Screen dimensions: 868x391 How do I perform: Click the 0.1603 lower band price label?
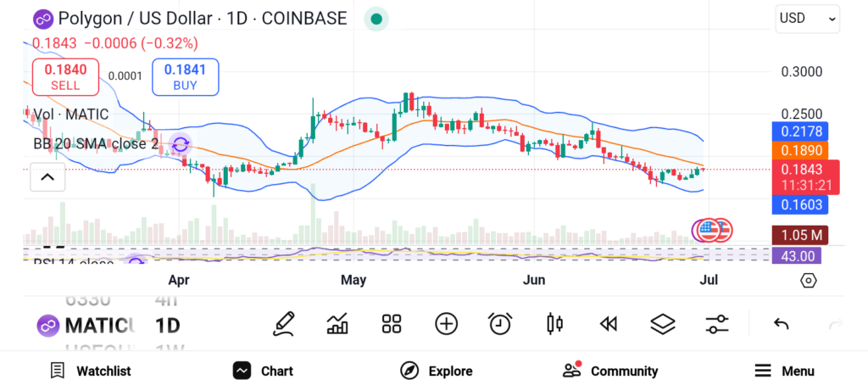point(800,204)
